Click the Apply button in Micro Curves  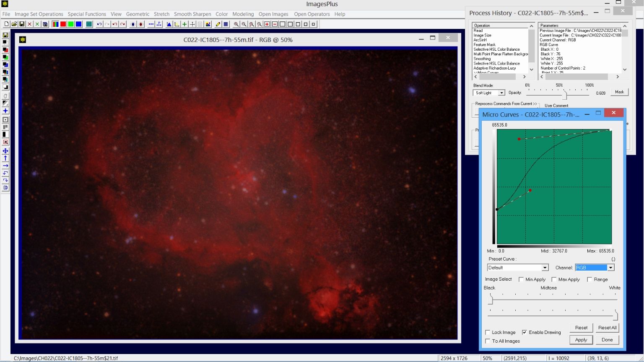click(581, 340)
